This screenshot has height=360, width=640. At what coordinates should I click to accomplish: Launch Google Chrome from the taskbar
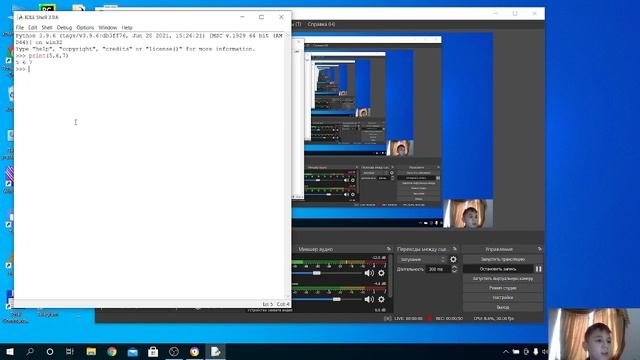click(112, 351)
